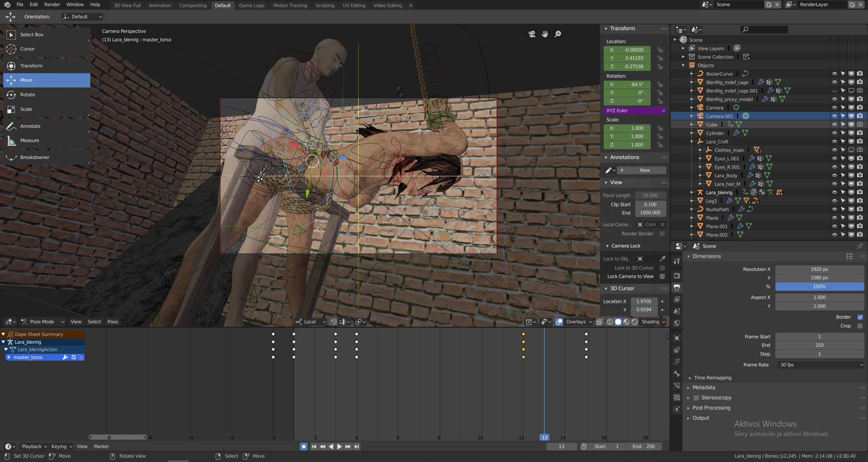
Task: Click the zoom view magnifier icon
Action: [558, 34]
